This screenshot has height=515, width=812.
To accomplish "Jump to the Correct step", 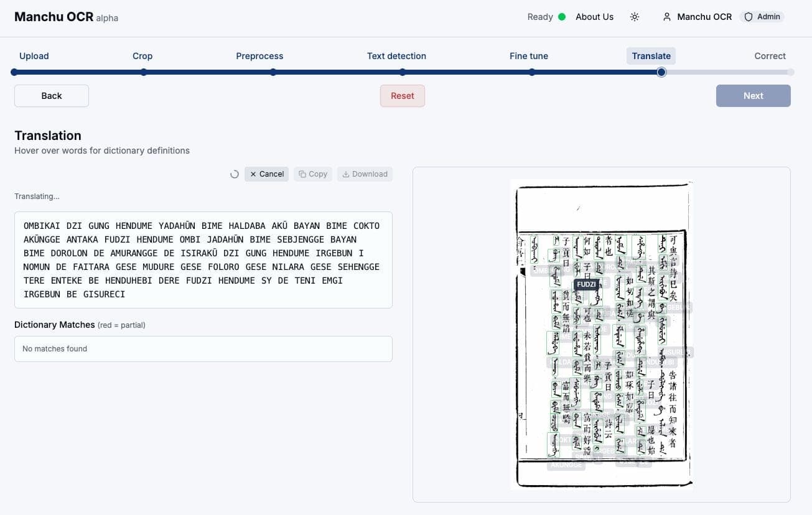I will pyautogui.click(x=770, y=56).
